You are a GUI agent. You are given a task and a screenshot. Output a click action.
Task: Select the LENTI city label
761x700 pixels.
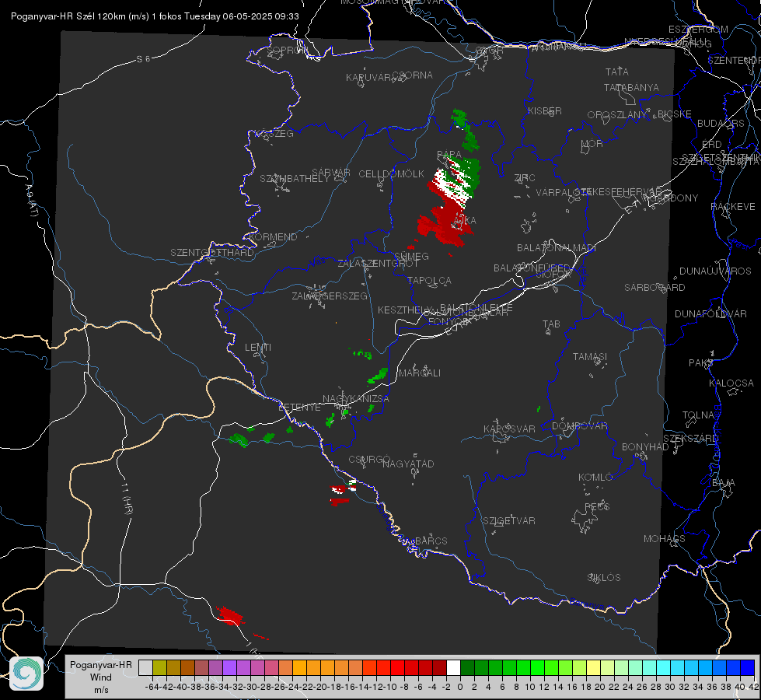(258, 348)
